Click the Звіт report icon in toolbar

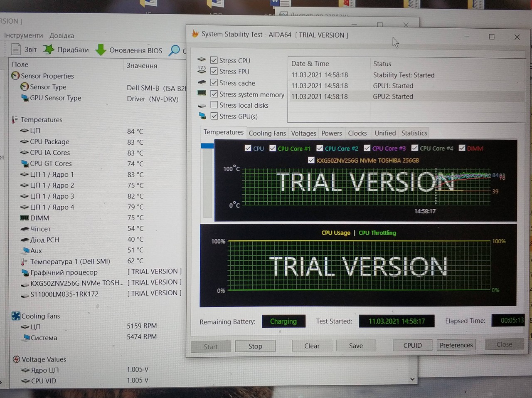(16, 49)
